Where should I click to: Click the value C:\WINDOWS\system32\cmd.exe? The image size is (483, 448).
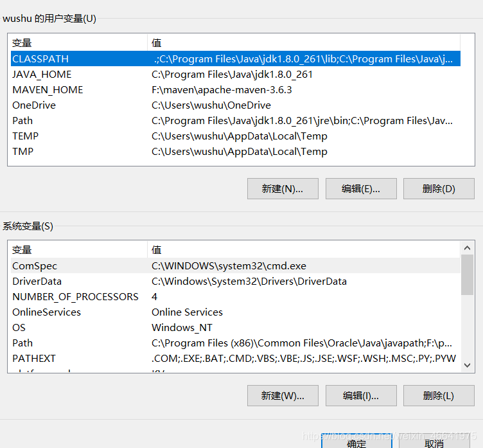click(229, 265)
